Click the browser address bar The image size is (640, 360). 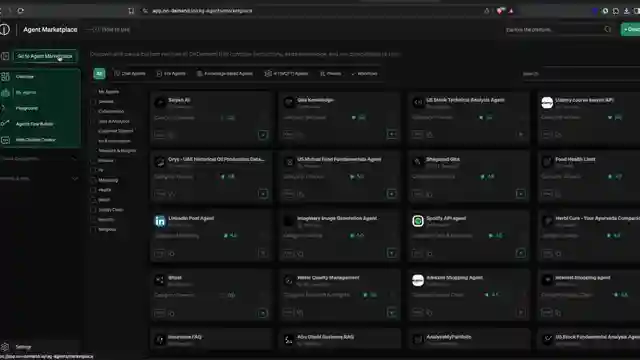pos(310,11)
